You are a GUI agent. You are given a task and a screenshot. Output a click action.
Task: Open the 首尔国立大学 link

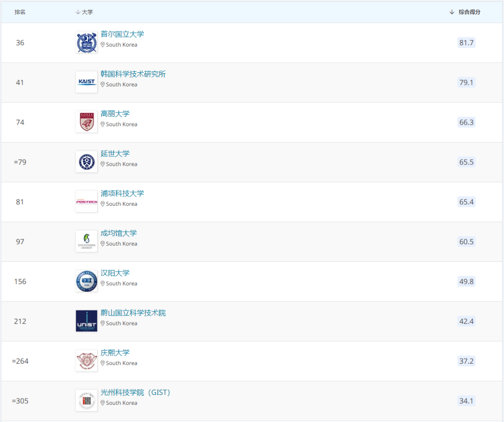(x=122, y=34)
